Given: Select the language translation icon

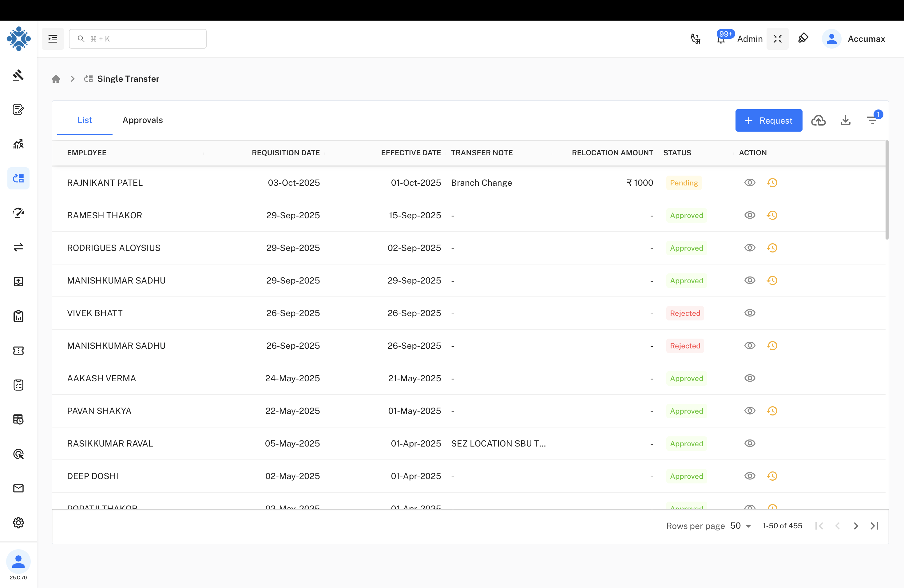Looking at the screenshot, I should point(695,38).
